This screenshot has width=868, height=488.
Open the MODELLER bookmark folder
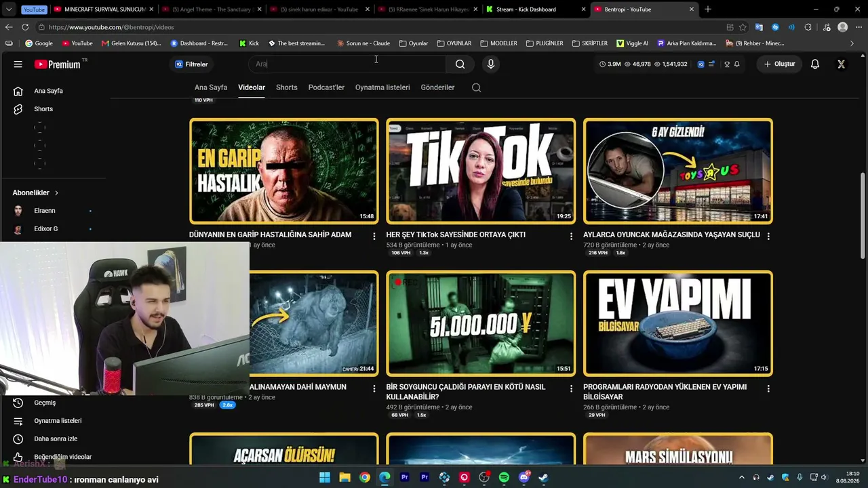coord(498,43)
